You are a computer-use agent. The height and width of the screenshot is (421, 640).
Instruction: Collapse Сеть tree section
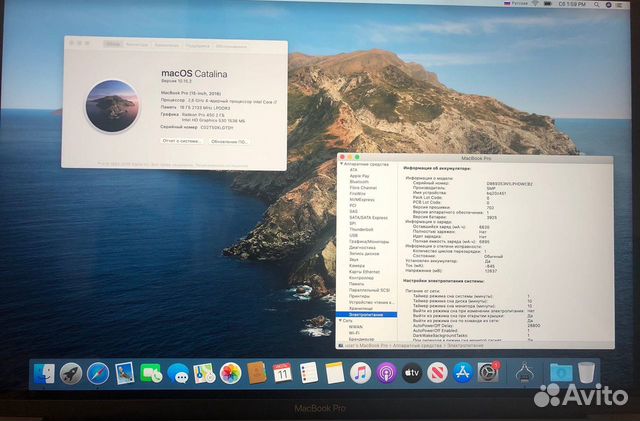click(340, 321)
